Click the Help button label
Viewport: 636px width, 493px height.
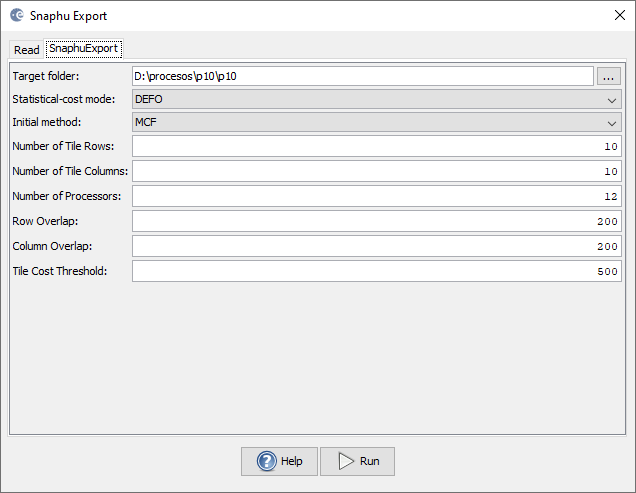292,461
